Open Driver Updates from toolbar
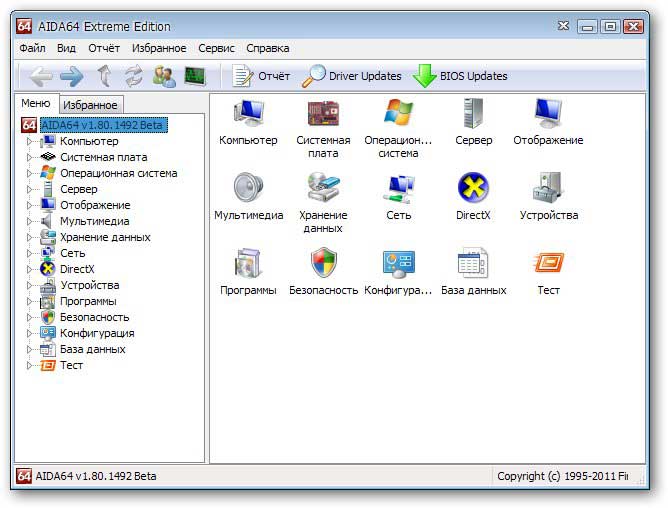Viewport: 668px width, 508px height. [x=351, y=76]
